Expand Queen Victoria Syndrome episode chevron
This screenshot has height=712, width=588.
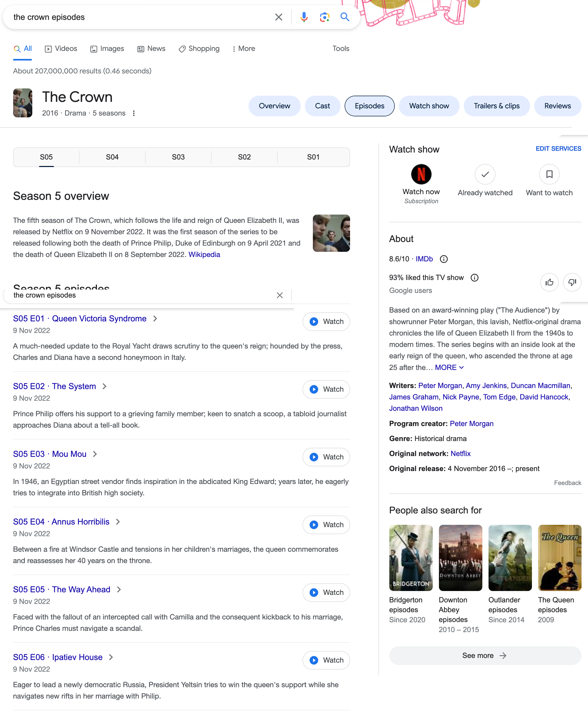pyautogui.click(x=155, y=319)
